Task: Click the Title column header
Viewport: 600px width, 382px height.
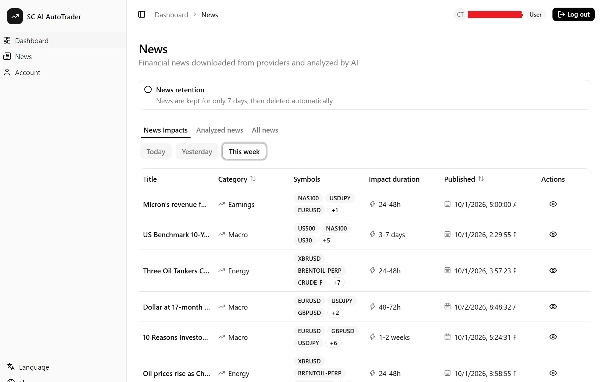Action: coord(150,179)
